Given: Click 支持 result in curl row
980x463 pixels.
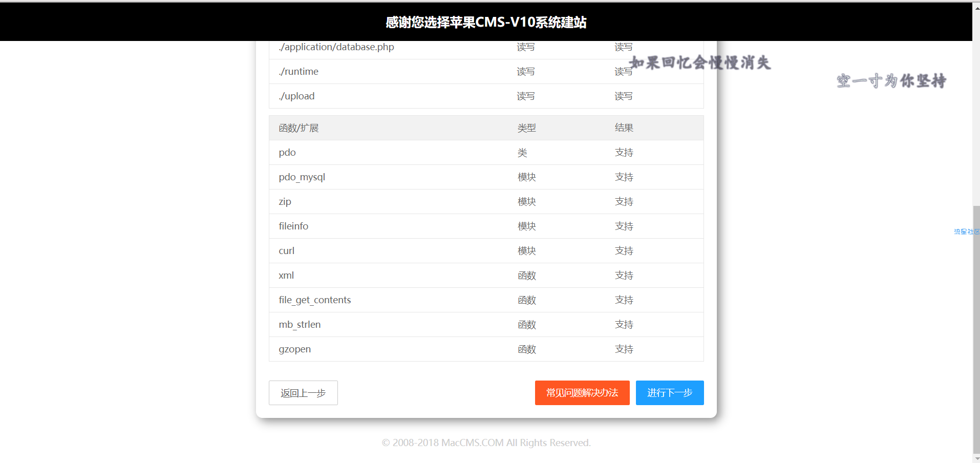Looking at the screenshot, I should [624, 250].
